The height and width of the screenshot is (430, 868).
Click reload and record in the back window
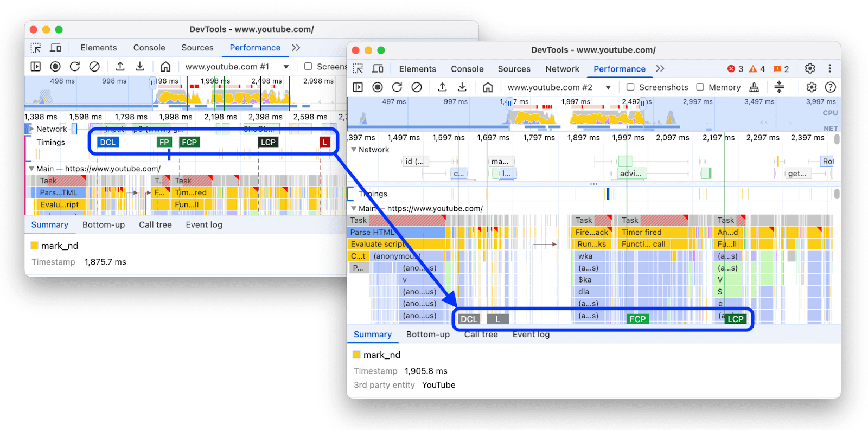click(75, 66)
